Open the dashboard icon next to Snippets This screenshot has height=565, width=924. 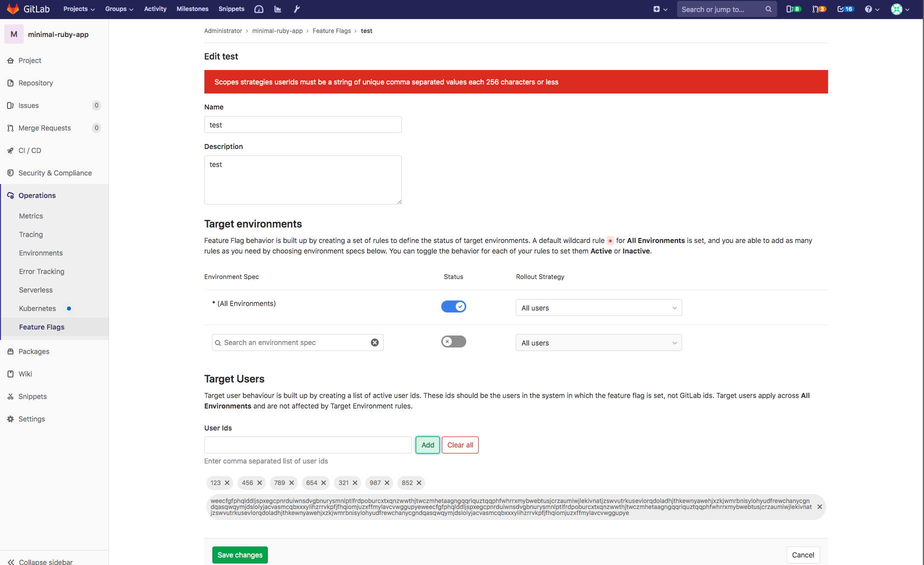[x=259, y=8]
